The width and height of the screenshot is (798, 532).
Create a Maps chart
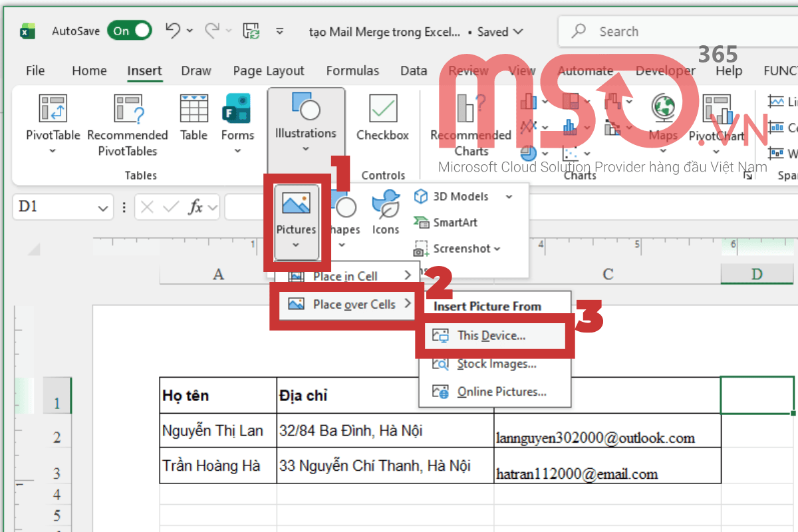click(x=662, y=120)
